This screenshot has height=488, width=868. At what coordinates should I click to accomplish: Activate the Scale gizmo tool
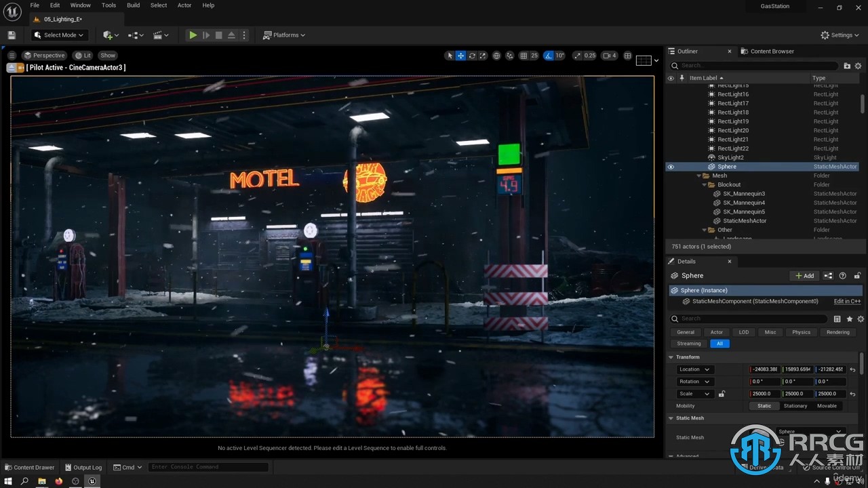(483, 56)
